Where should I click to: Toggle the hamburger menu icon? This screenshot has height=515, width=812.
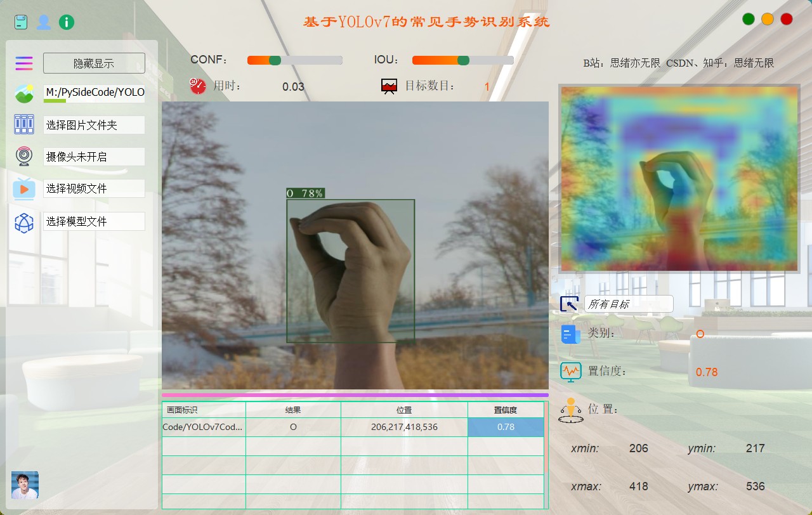[x=24, y=63]
